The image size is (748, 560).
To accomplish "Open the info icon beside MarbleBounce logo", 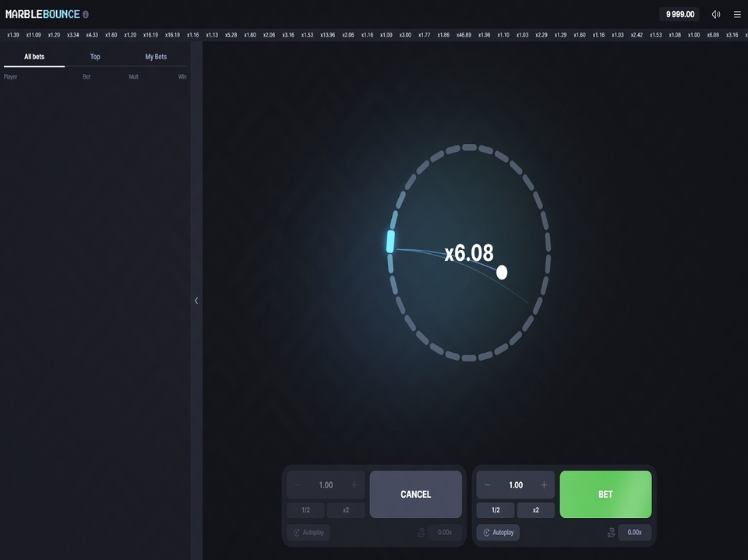I will [x=86, y=14].
